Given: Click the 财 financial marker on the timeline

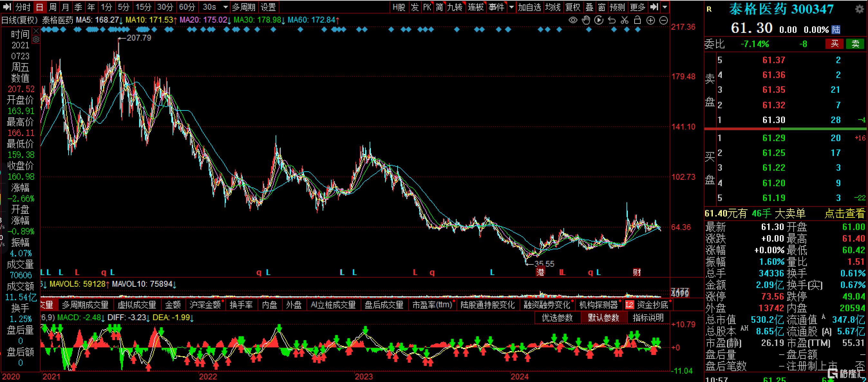Looking at the screenshot, I should click(637, 272).
